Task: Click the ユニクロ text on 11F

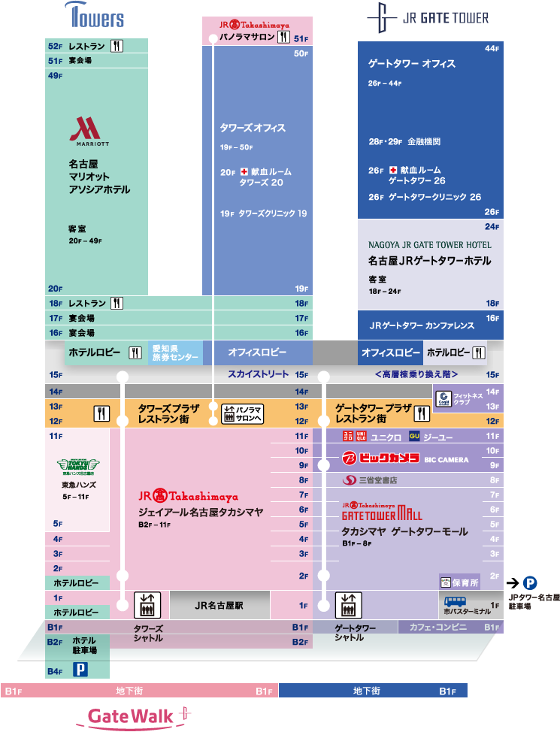Action: pos(386,437)
